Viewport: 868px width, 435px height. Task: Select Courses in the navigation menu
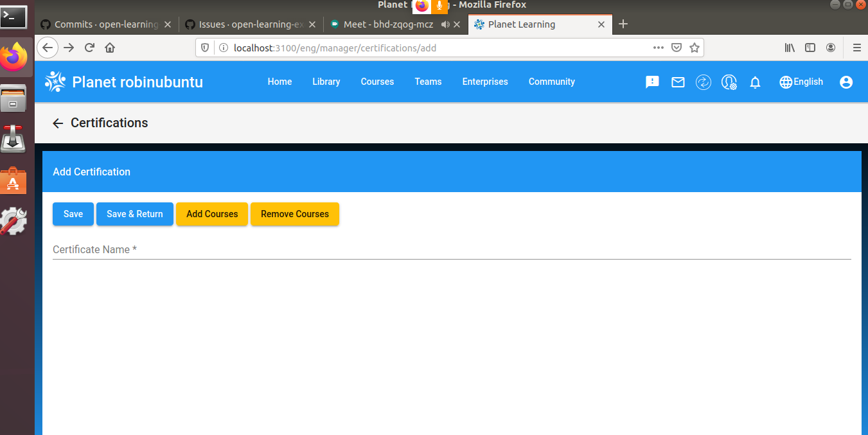(376, 82)
